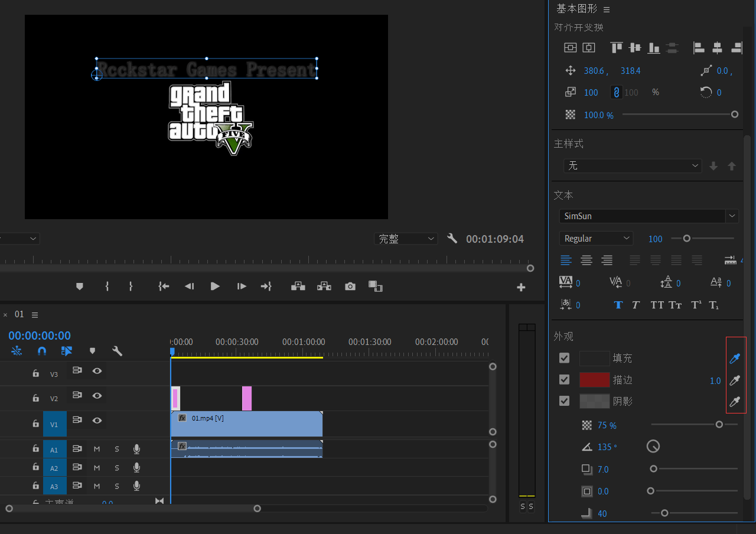Pick shadow color with the eyedropper
This screenshot has height=534, width=756.
735,402
